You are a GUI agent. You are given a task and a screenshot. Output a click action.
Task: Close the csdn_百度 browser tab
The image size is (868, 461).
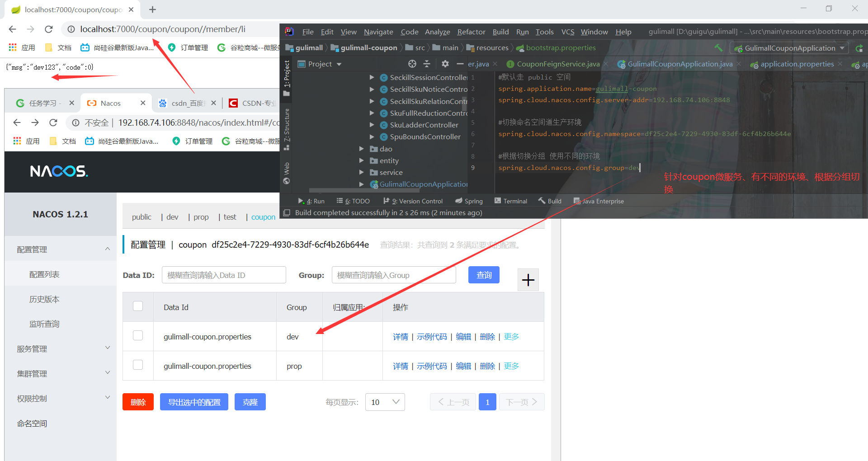(x=213, y=103)
